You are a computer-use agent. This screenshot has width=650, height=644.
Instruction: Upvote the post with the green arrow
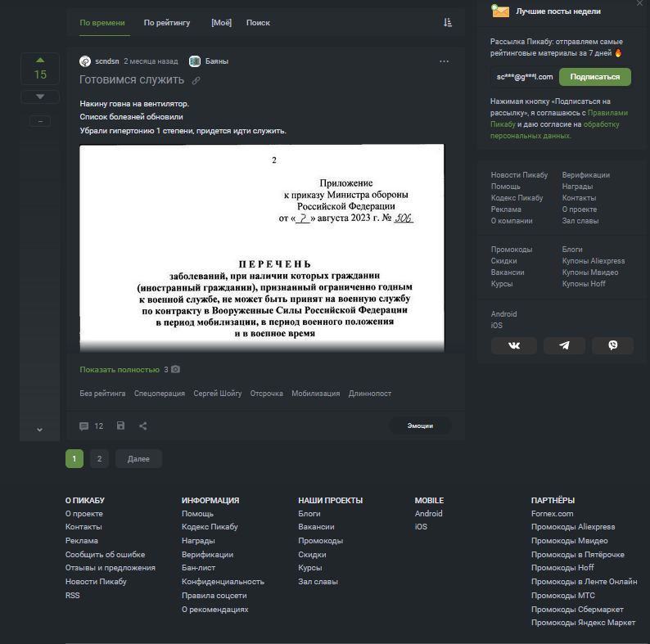pyautogui.click(x=40, y=60)
